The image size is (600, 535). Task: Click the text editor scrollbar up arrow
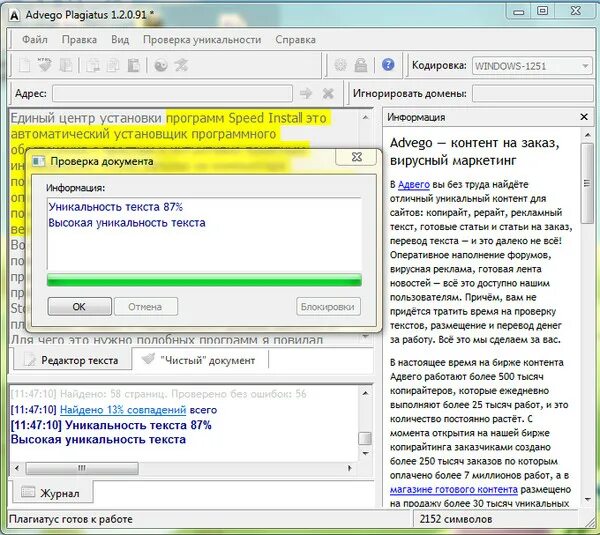click(x=365, y=118)
